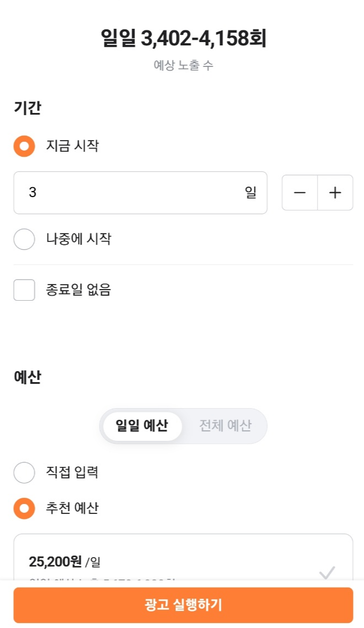Enable the 종료일 없음 checkbox
The image size is (364, 628).
[x=24, y=290]
